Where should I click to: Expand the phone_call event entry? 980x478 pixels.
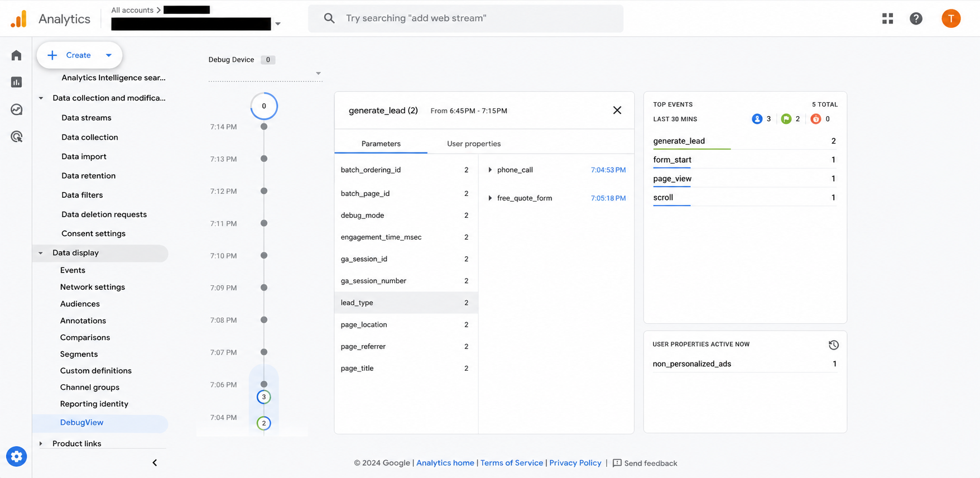coord(490,170)
